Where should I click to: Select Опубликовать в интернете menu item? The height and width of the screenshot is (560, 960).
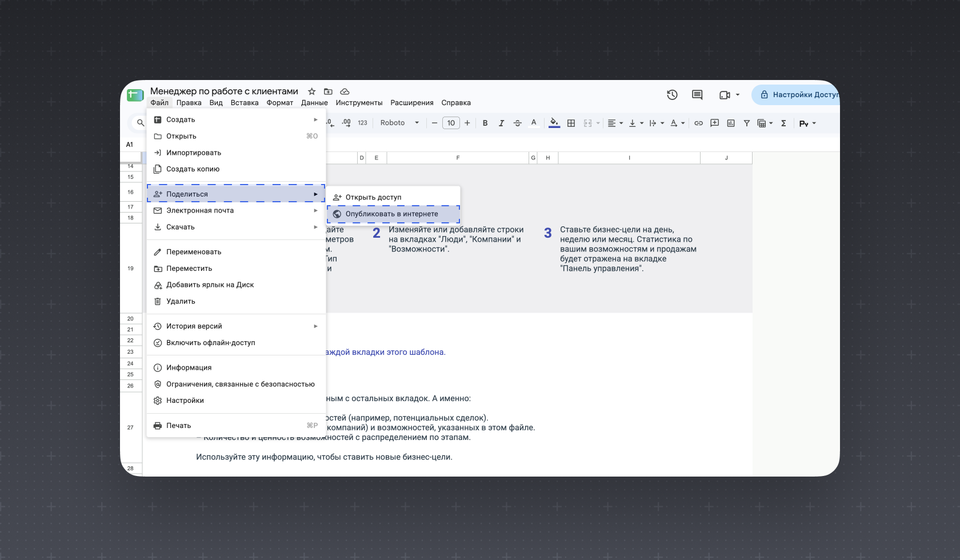[393, 214]
